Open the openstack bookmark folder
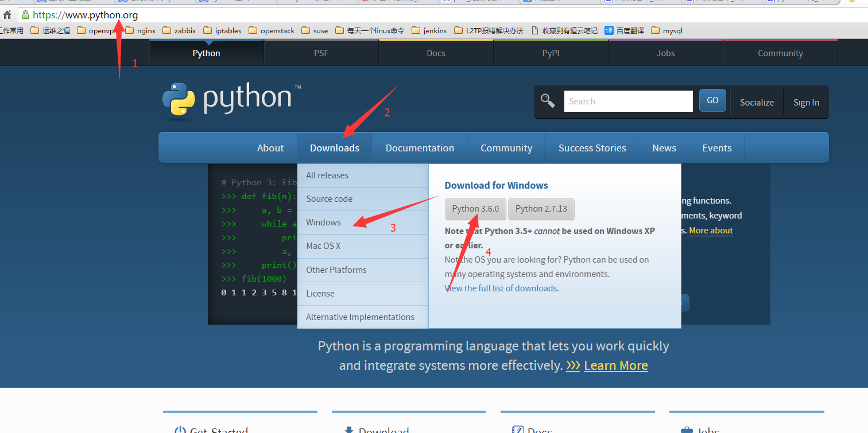The image size is (868, 433). [x=272, y=31]
